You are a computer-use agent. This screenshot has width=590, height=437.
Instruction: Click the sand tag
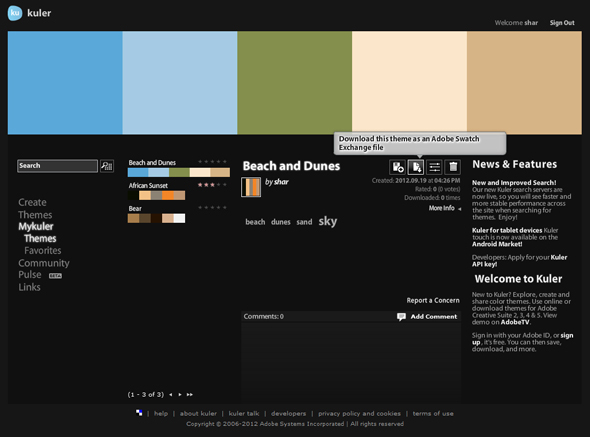[304, 222]
